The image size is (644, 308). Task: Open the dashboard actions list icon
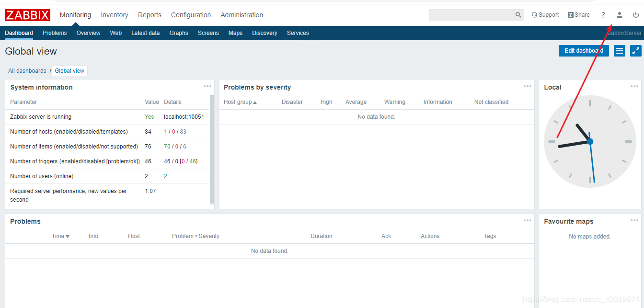tap(620, 51)
